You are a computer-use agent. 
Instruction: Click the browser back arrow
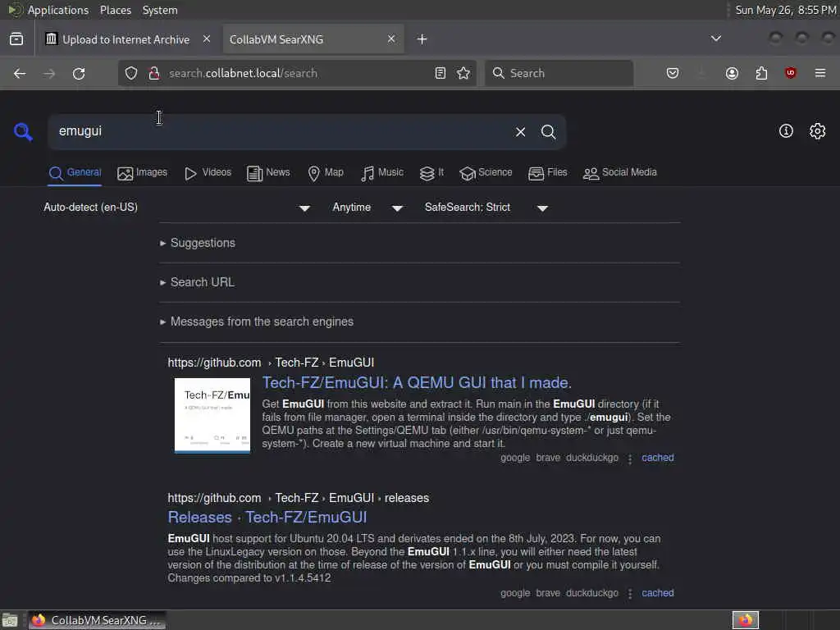(20, 73)
